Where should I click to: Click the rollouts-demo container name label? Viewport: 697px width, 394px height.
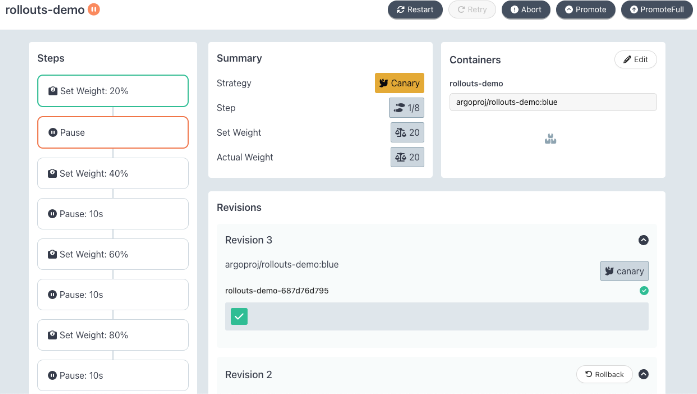[x=476, y=83]
